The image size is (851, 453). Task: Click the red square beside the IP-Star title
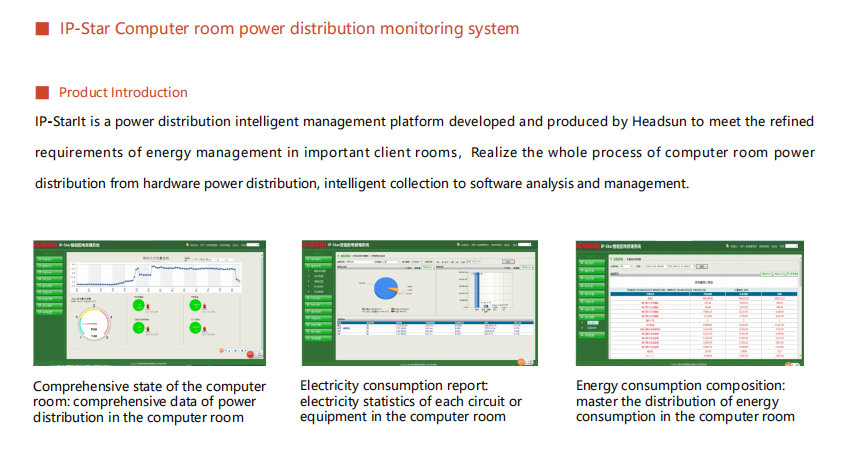coord(42,29)
